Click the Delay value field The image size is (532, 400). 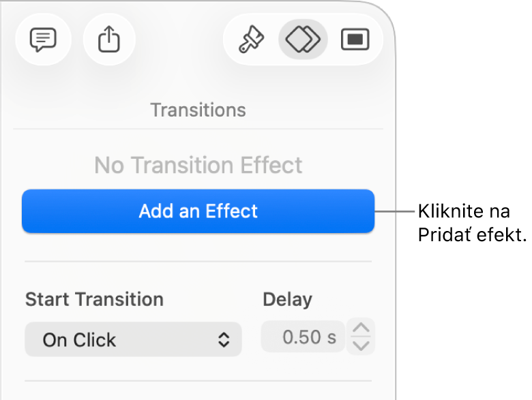(303, 337)
